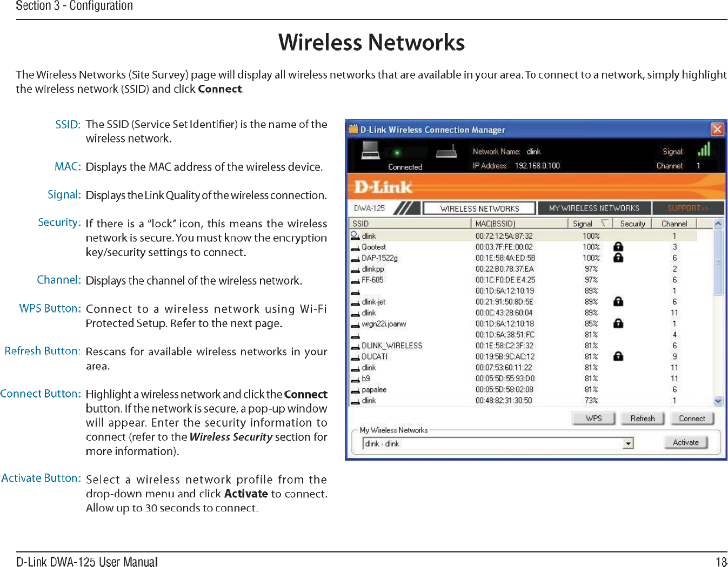Image resolution: width=728 pixels, height=567 pixels.
Task: Click the 85% signal value
Action: click(591, 323)
